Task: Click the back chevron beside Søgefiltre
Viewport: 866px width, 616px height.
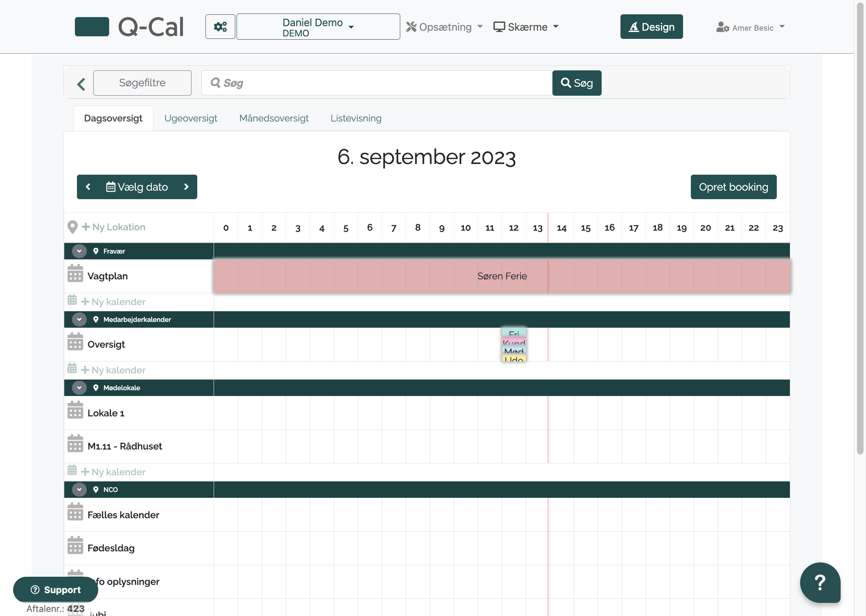Action: click(81, 84)
